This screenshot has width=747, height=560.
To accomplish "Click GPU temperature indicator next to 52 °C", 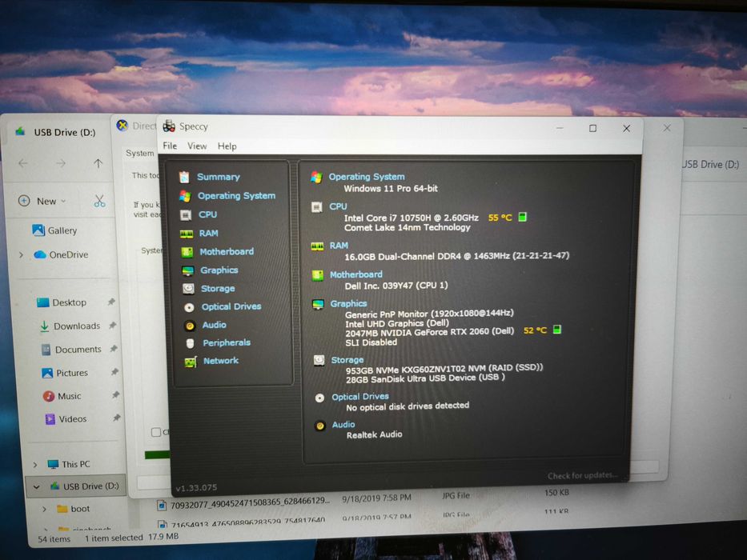I will pos(557,330).
